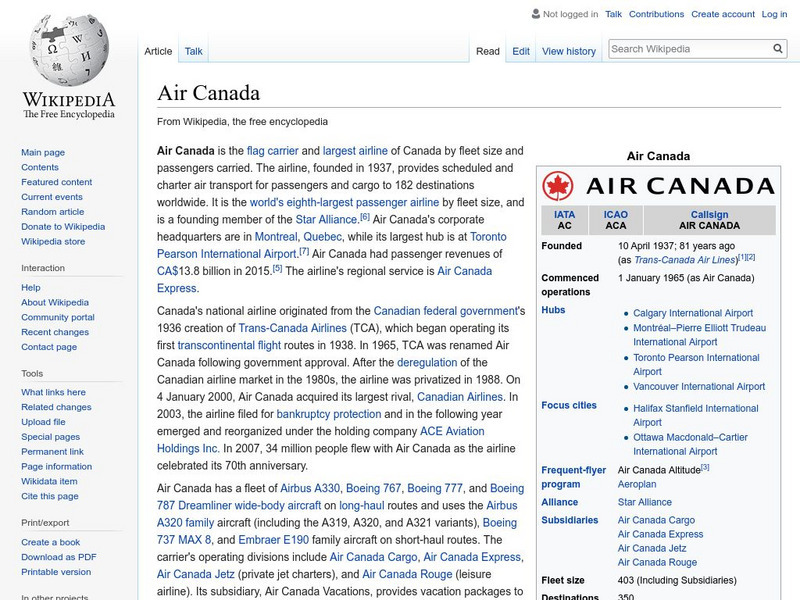
Task: Open the Embraer E190 link
Action: tap(273, 540)
